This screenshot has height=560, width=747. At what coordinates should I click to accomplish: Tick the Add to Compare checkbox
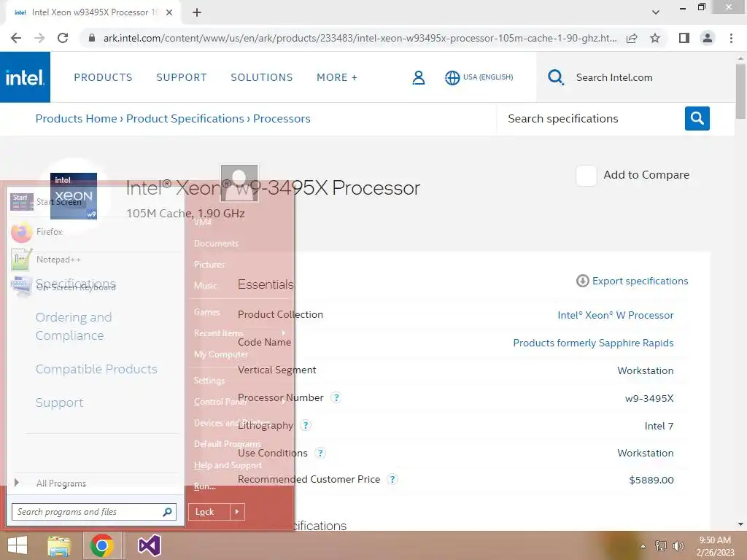coord(586,175)
